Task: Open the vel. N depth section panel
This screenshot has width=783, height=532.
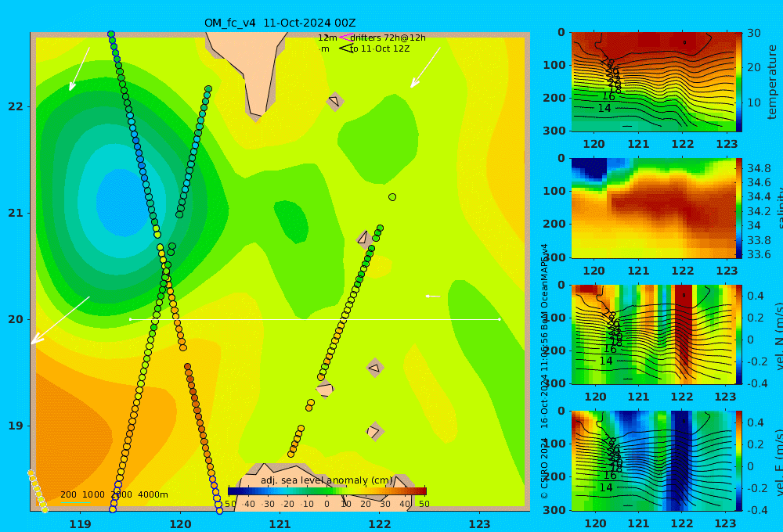Action: click(x=653, y=334)
